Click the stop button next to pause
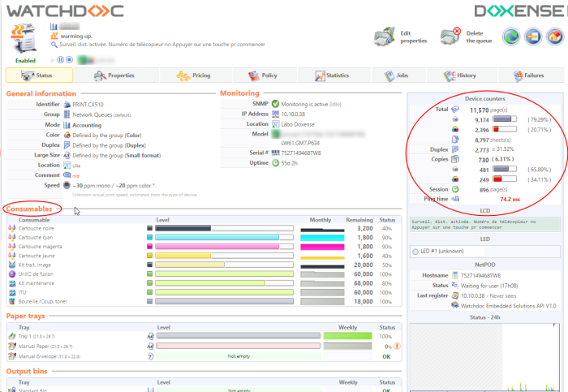568x392 pixels. (x=68, y=60)
